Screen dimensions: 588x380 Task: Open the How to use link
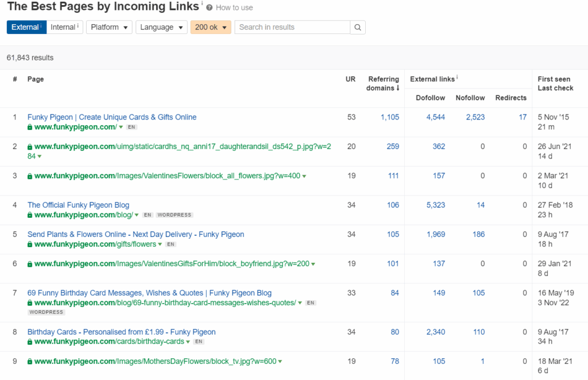click(234, 8)
